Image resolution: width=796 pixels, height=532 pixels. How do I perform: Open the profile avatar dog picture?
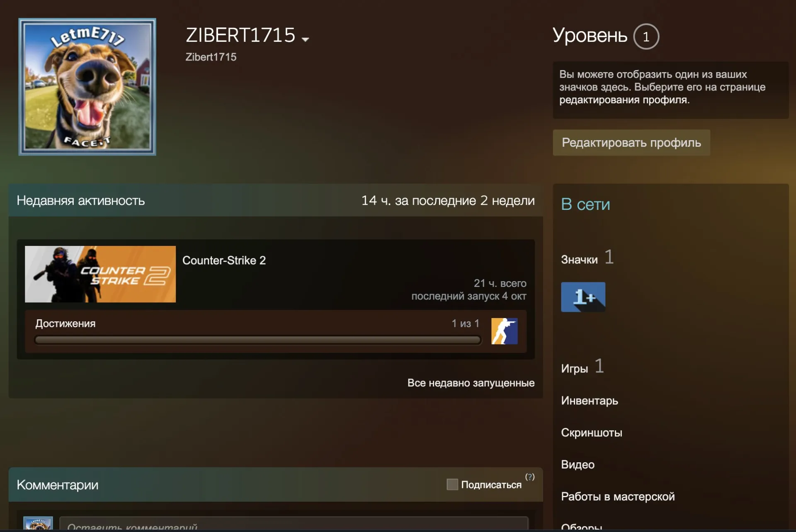pyautogui.click(x=87, y=87)
